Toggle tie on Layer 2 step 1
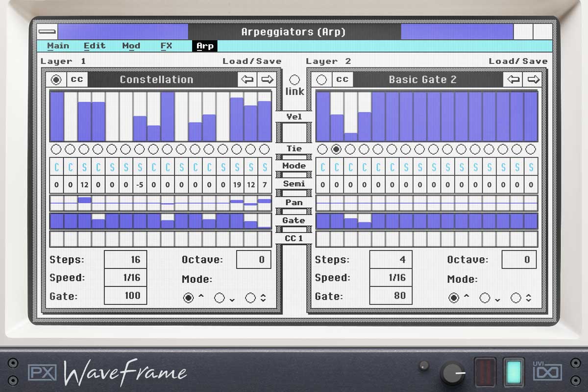588x392 pixels. 322,149
